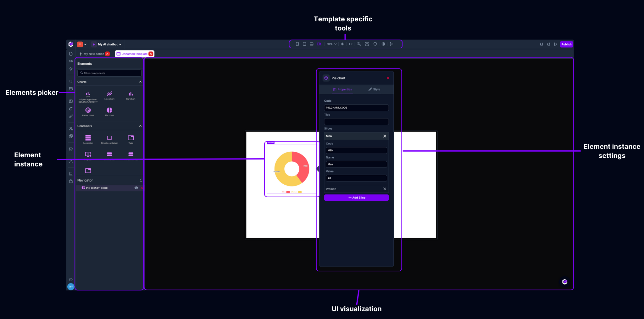Viewport: 644px width, 319px height.
Task: Toggle visibility of PIE_CHART_CODE in Navigator
Action: click(136, 188)
